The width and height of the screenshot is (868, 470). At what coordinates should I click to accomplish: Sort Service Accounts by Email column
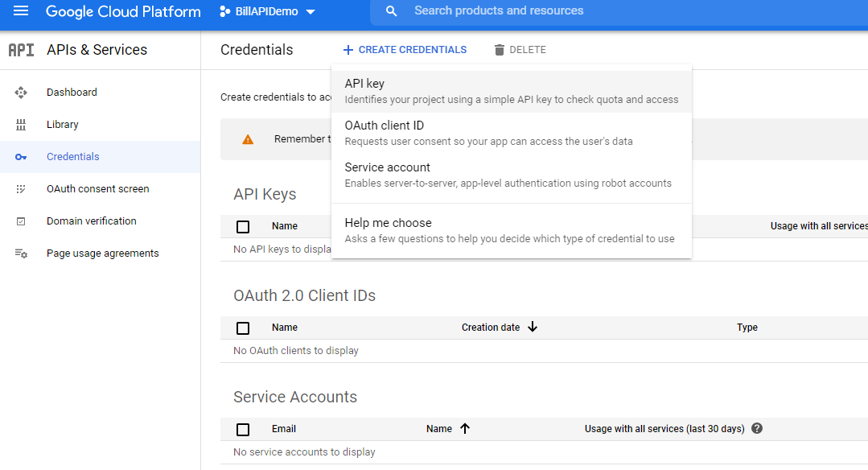[284, 428]
